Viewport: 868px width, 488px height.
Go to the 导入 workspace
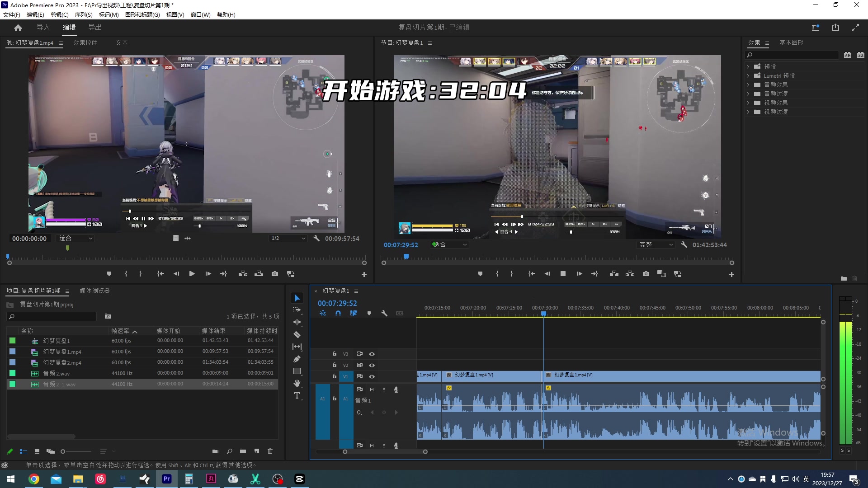pos(43,27)
